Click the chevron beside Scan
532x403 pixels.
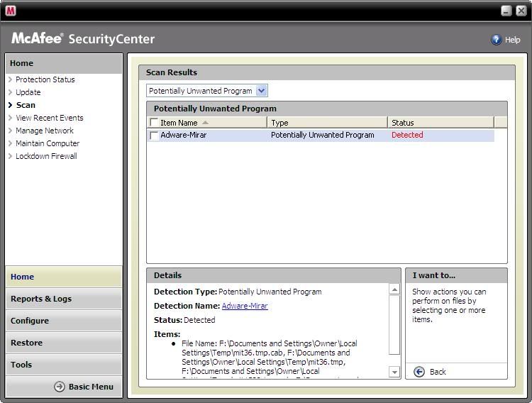[x=10, y=105]
